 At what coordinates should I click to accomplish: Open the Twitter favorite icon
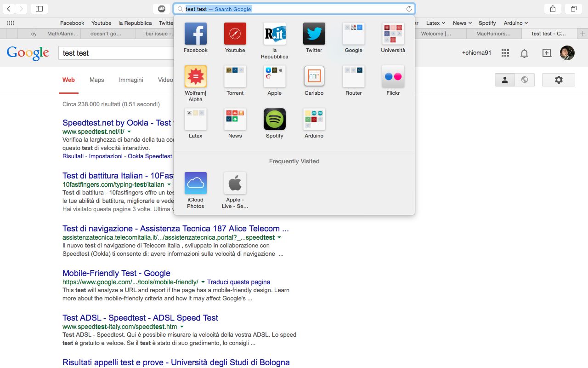314,34
